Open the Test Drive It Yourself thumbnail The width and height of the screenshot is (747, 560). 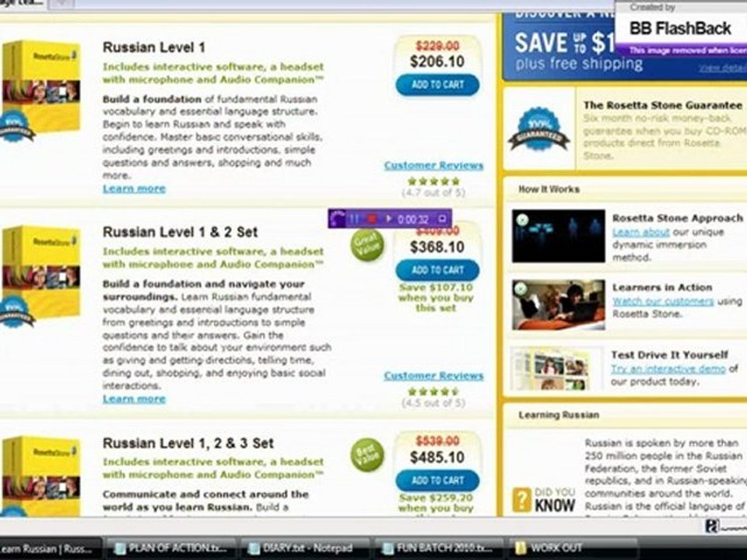(555, 369)
